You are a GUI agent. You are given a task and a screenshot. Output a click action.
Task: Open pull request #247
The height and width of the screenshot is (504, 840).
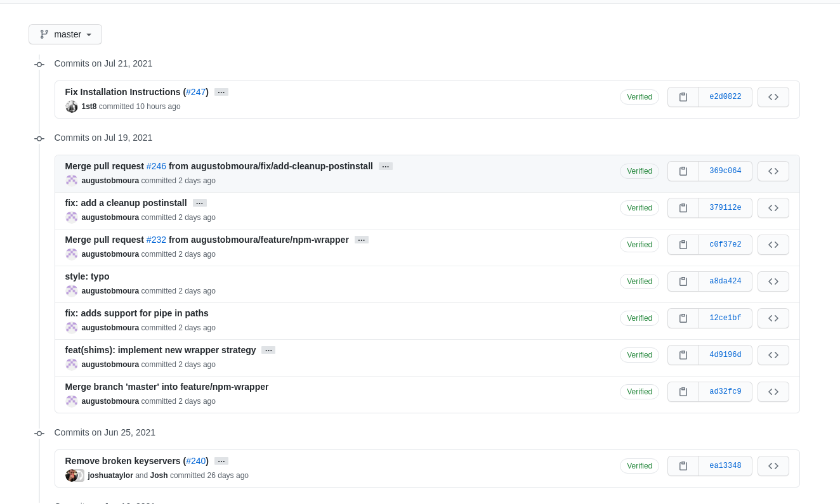[196, 92]
